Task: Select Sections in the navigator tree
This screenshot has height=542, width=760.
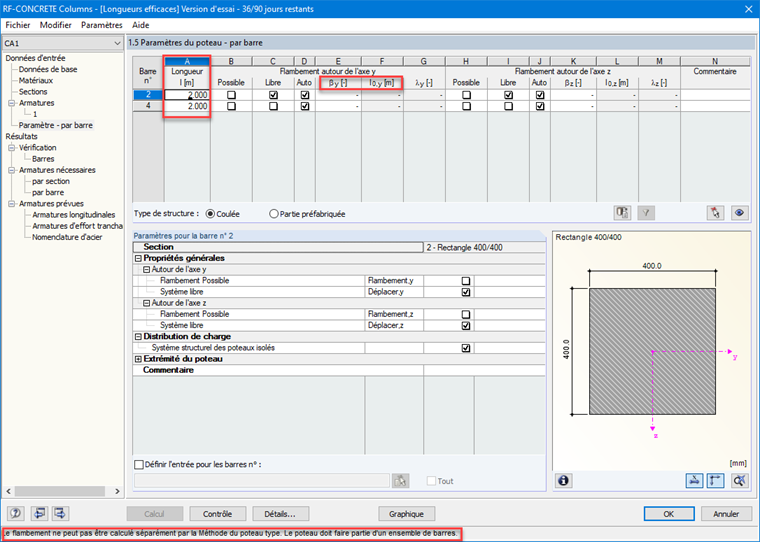Action: [33, 92]
